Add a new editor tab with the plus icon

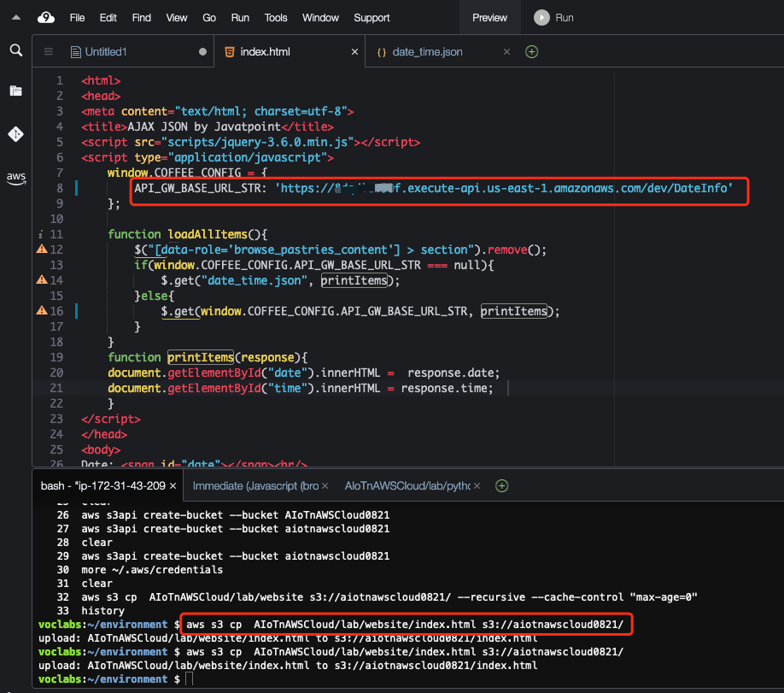pos(531,51)
